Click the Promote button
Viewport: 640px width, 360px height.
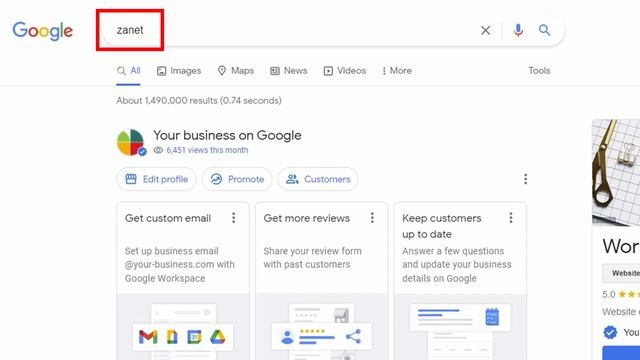coord(237,179)
